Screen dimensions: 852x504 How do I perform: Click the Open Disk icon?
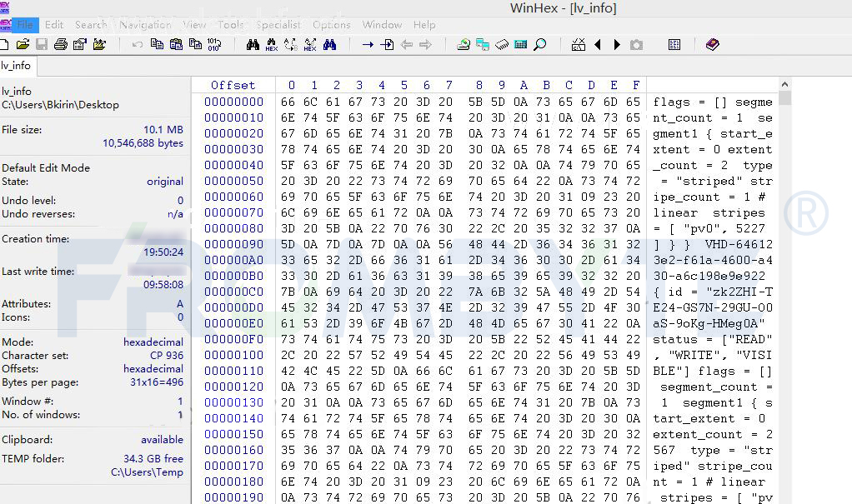pos(464,44)
